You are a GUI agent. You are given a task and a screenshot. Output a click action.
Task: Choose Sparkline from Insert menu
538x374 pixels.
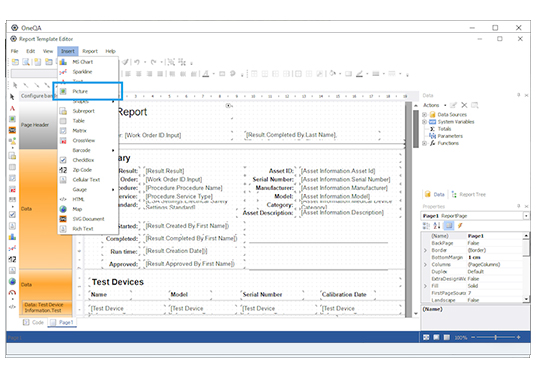(x=88, y=72)
